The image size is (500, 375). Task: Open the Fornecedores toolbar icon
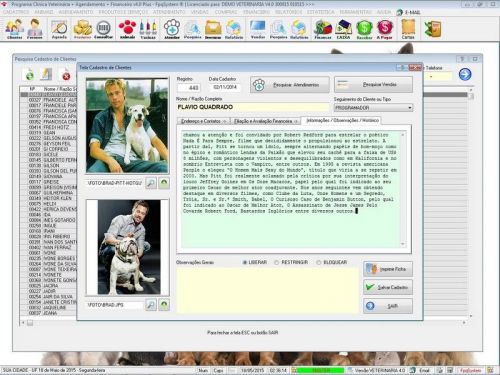click(x=35, y=29)
